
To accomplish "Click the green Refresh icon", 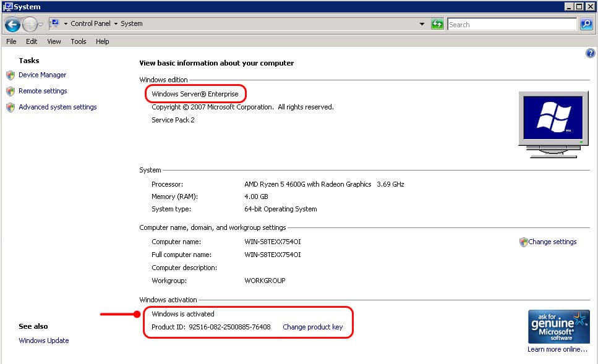I will click(437, 24).
